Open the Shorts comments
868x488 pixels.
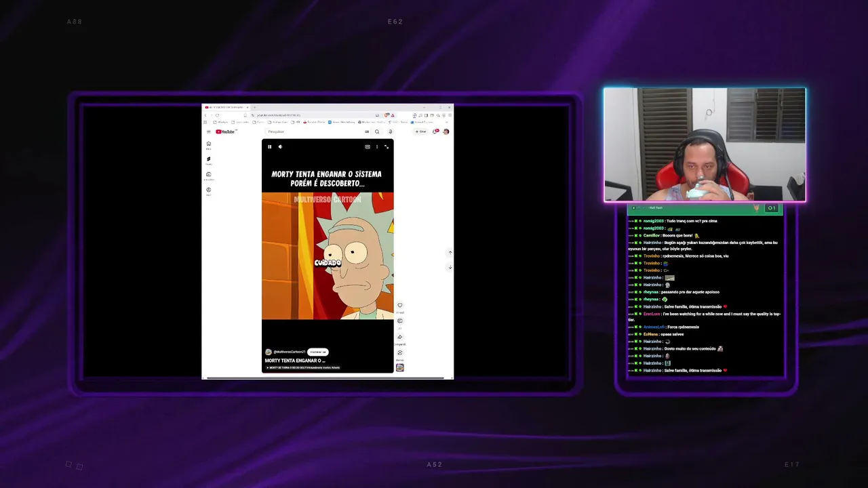pyautogui.click(x=400, y=321)
